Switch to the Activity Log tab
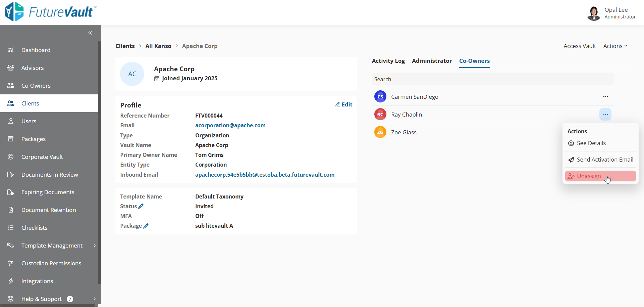Screen dimensions: 644x307 point(388,61)
